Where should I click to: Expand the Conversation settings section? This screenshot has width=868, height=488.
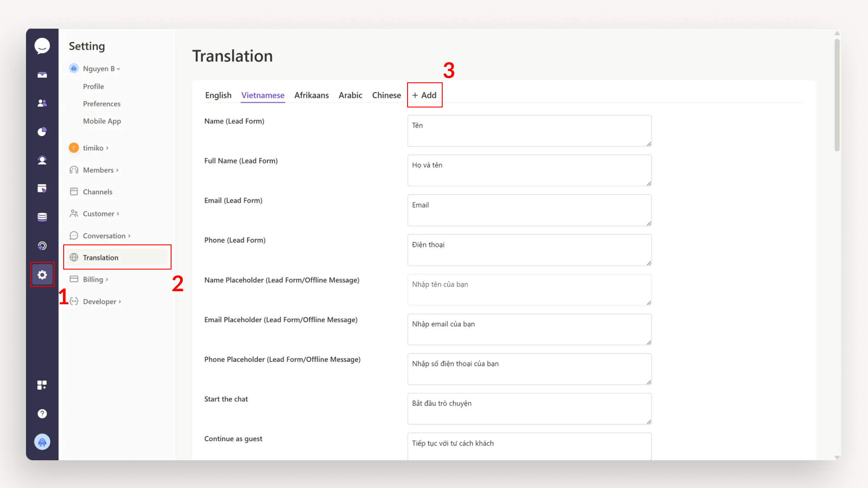[104, 235]
